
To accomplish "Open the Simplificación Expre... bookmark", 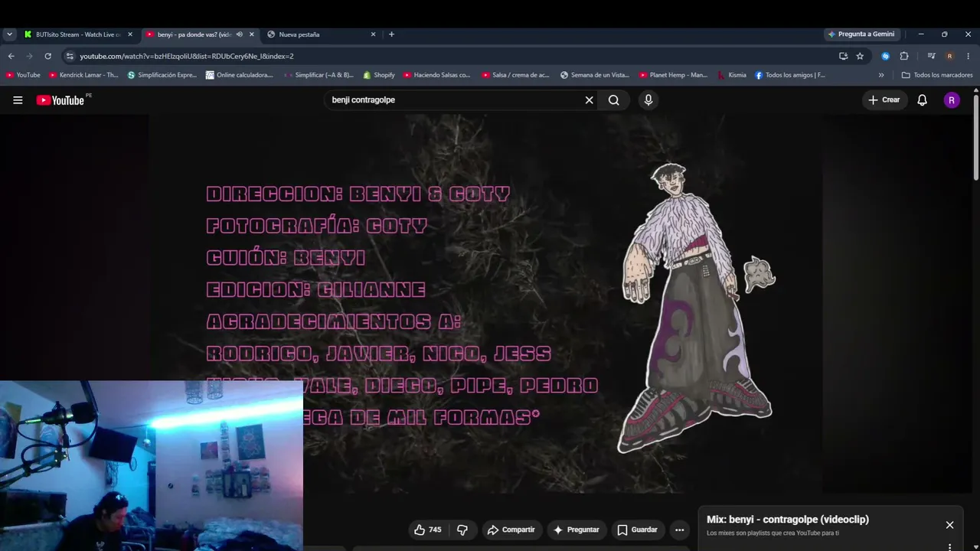I will (x=162, y=75).
